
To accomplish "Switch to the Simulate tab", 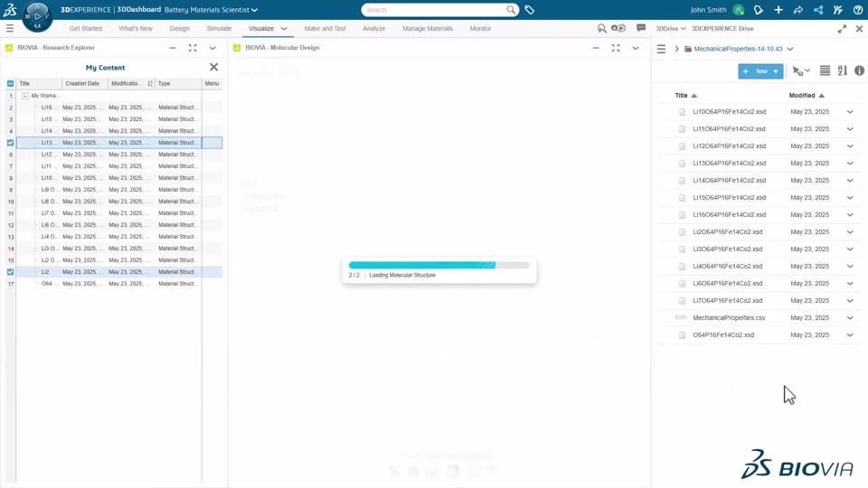I will point(219,28).
